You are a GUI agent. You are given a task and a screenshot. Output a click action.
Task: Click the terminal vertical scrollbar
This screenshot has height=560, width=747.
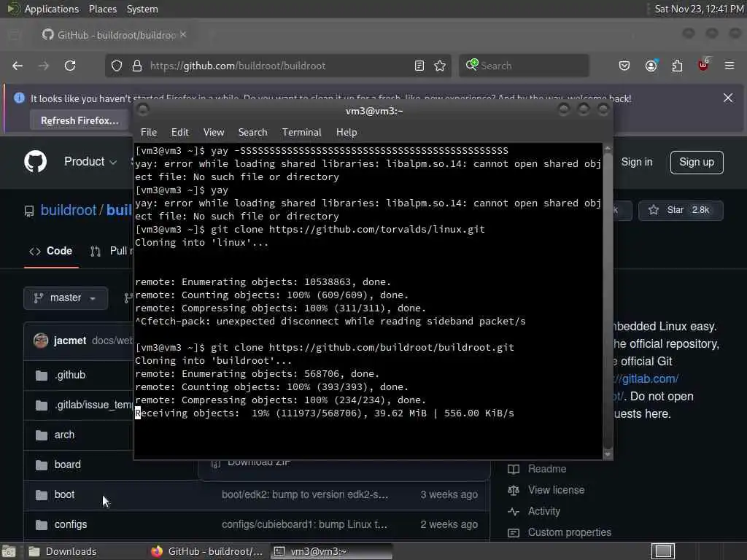(608, 300)
